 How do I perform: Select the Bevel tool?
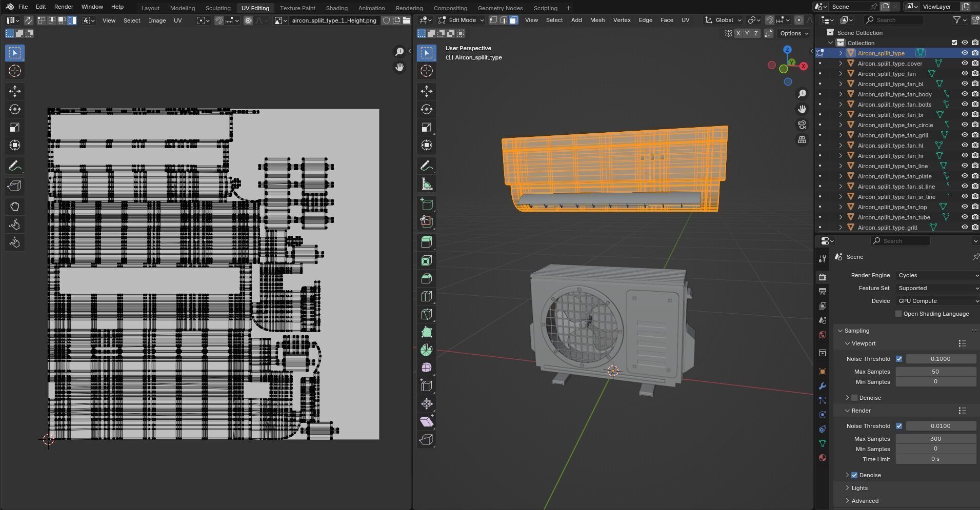click(x=427, y=278)
